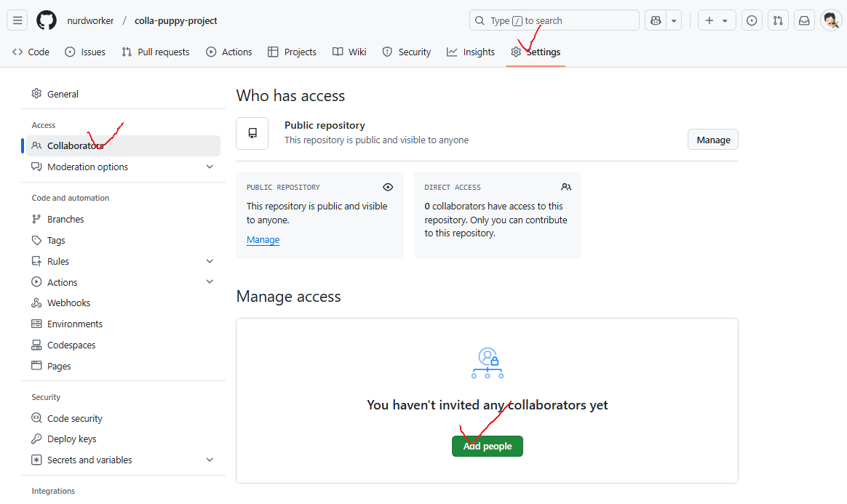Screen dimensions: 847x504
Task: Follow the Manage link in Public Repository card
Action: pos(263,239)
